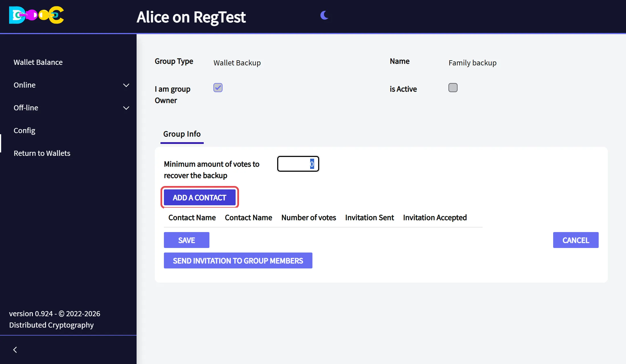This screenshot has width=626, height=364.
Task: Cancel editing with the CANCEL button
Action: click(x=576, y=240)
